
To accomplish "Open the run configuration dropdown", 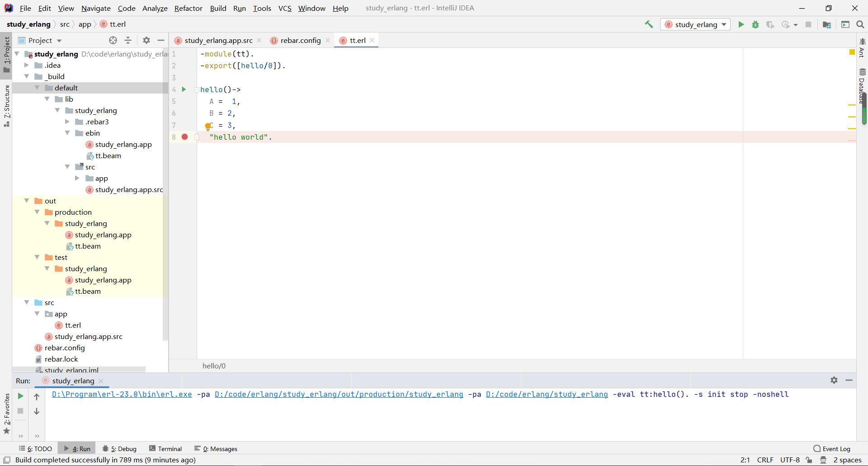I will pyautogui.click(x=695, y=24).
